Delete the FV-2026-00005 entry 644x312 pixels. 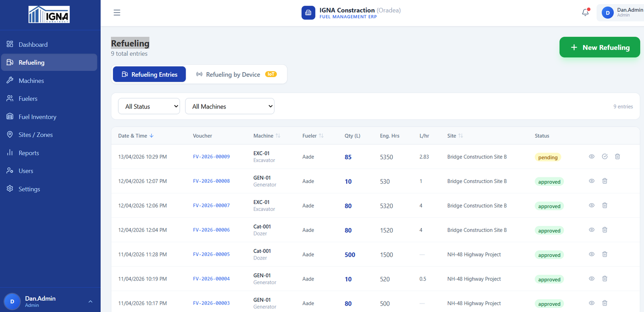[x=605, y=254]
